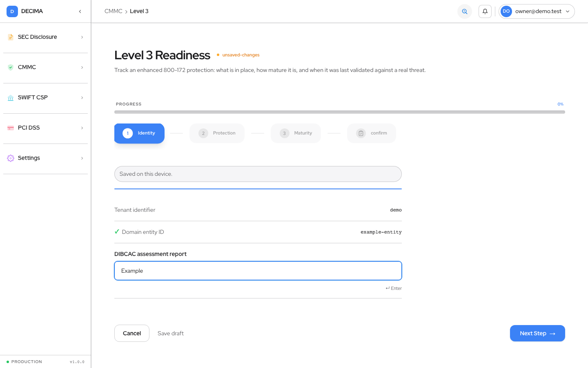Select the Identity step
Viewport: 588px width, 368px height.
coord(139,133)
